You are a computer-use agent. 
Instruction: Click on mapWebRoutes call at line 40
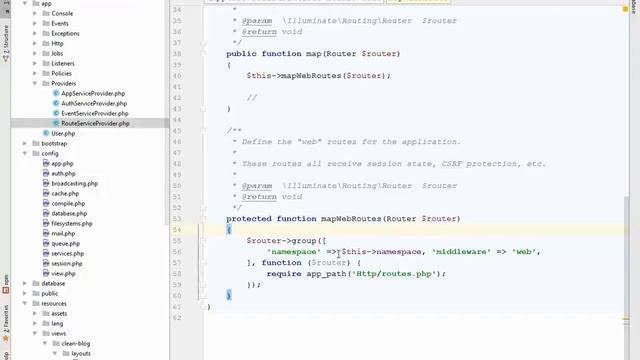click(311, 76)
